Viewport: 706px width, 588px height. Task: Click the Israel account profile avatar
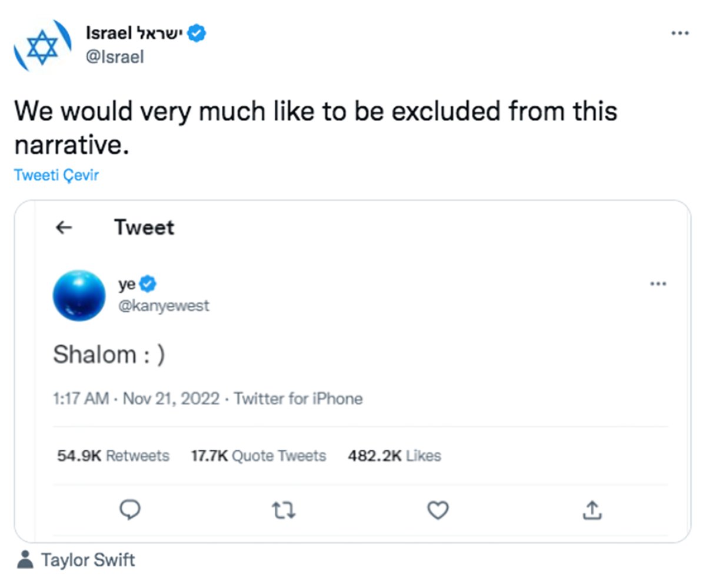click(x=42, y=45)
